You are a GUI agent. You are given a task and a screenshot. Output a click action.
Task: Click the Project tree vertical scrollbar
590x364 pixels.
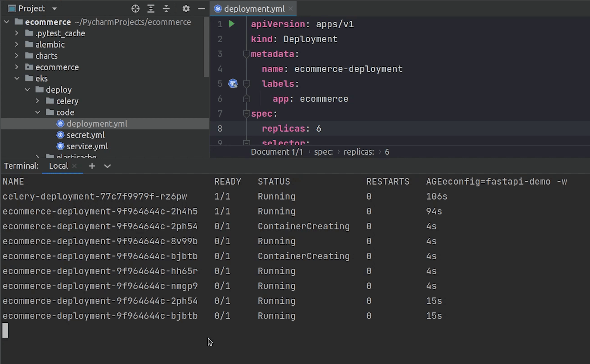coord(206,47)
